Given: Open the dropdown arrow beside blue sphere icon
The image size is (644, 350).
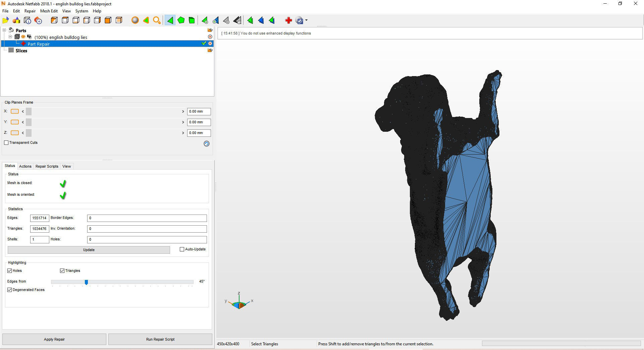Looking at the screenshot, I should [x=306, y=20].
